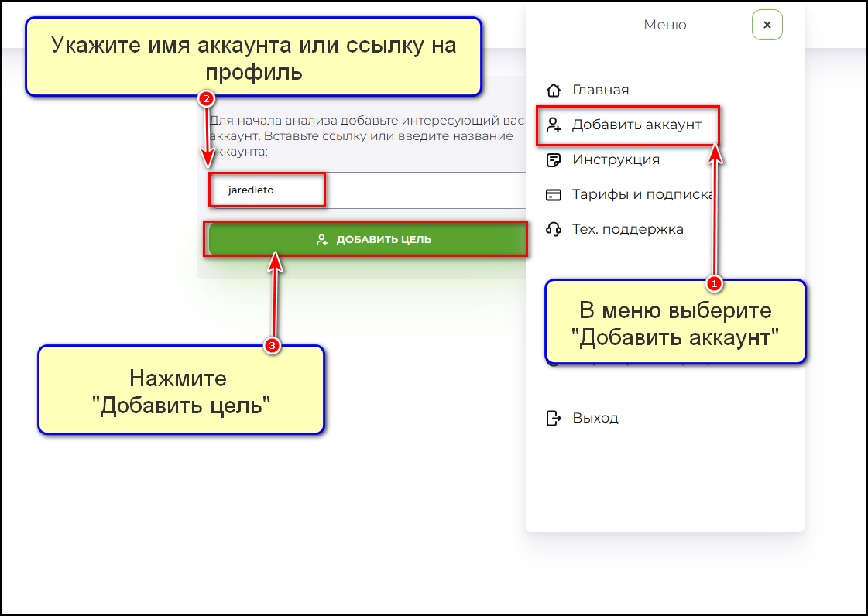
Task: Click the yellow callout reading Нажмите "Добавить цель"
Action: (180, 390)
